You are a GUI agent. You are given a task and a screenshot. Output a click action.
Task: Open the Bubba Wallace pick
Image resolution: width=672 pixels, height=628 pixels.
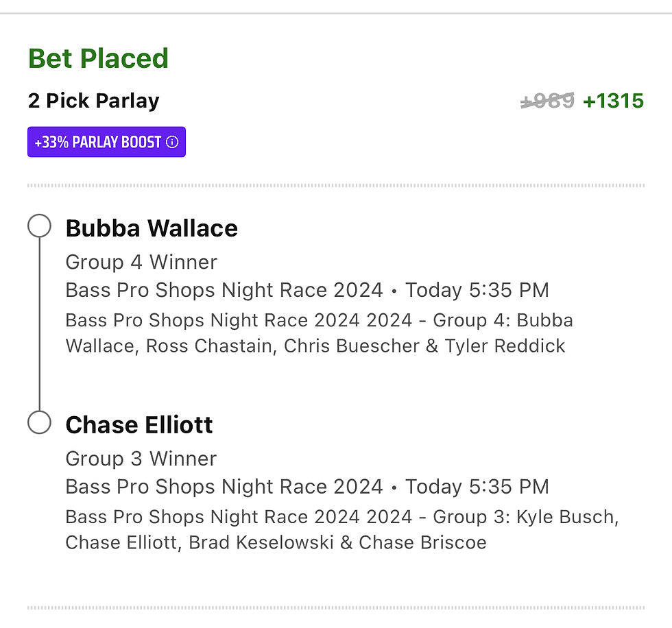152,228
